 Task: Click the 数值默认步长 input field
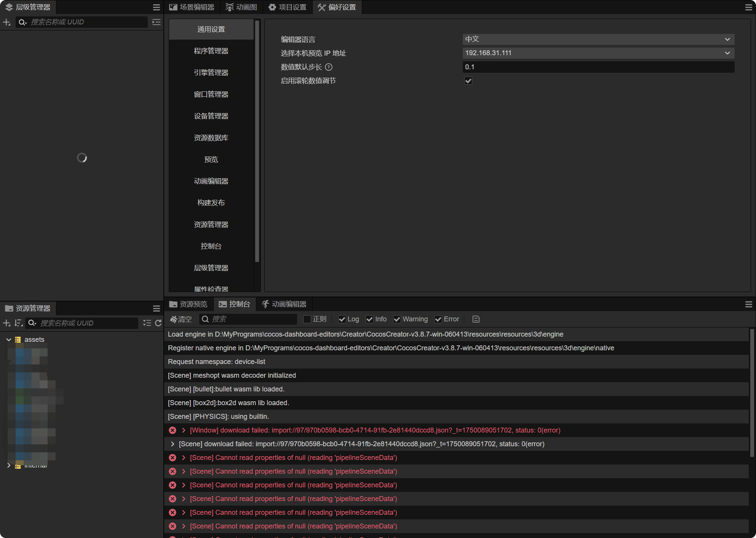[598, 67]
